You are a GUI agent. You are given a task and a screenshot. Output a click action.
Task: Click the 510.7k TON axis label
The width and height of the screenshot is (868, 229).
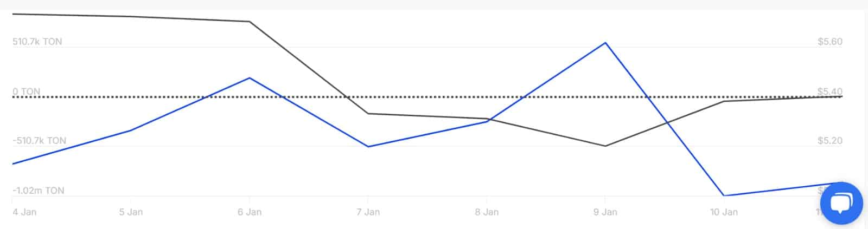point(37,42)
